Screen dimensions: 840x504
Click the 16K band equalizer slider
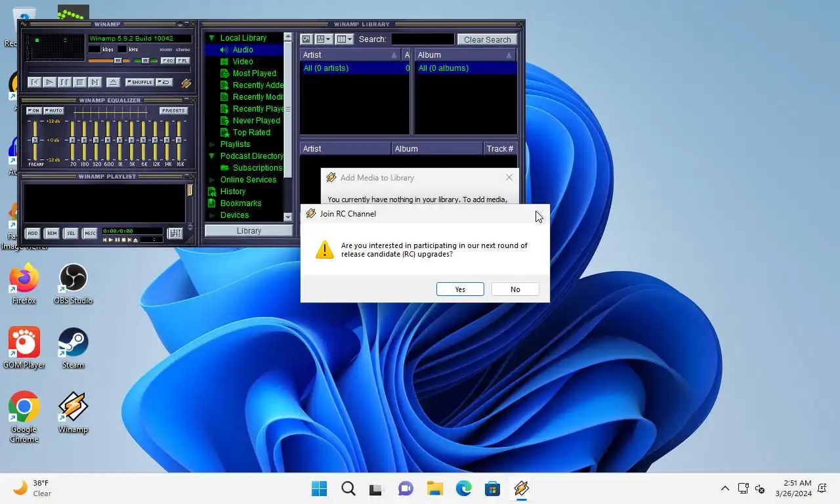coord(179,140)
